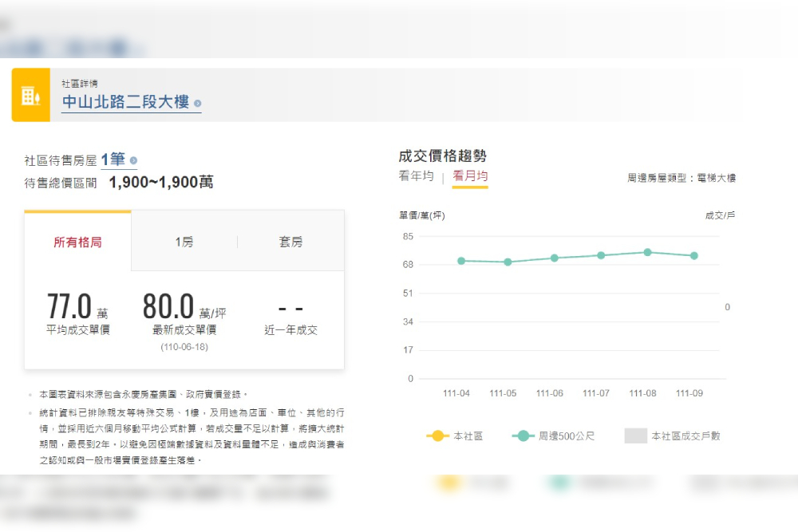Click the 成交價格趨勢 heading

coord(442,156)
